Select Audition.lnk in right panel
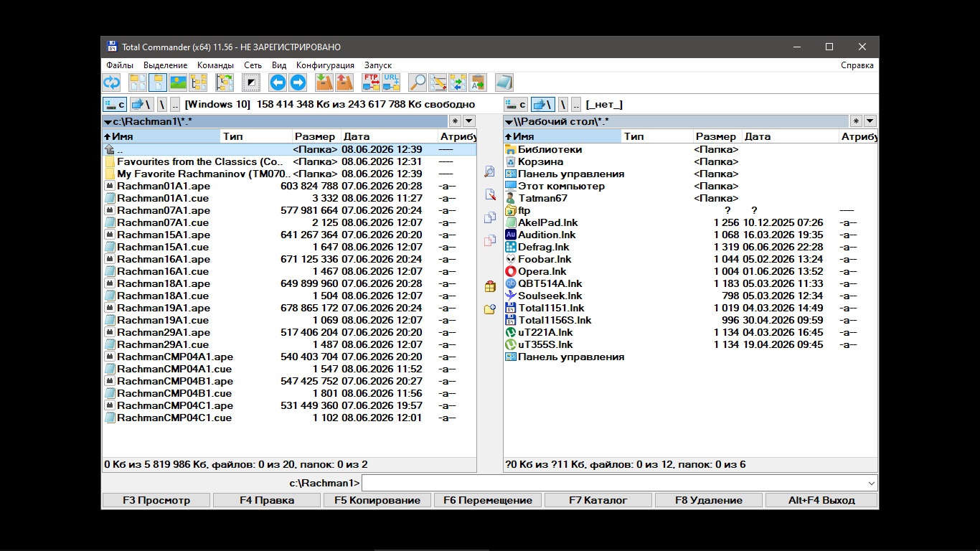This screenshot has width=980, height=551. pyautogui.click(x=690, y=235)
